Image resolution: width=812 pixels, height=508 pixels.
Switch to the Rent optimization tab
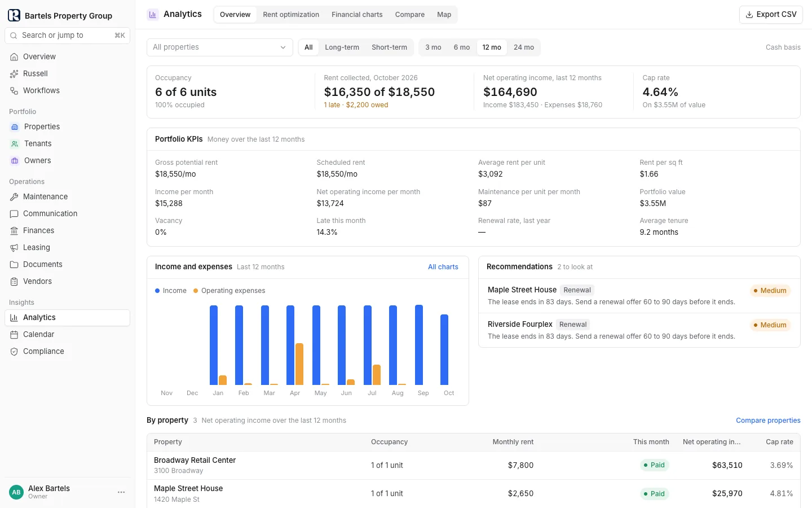[291, 15]
